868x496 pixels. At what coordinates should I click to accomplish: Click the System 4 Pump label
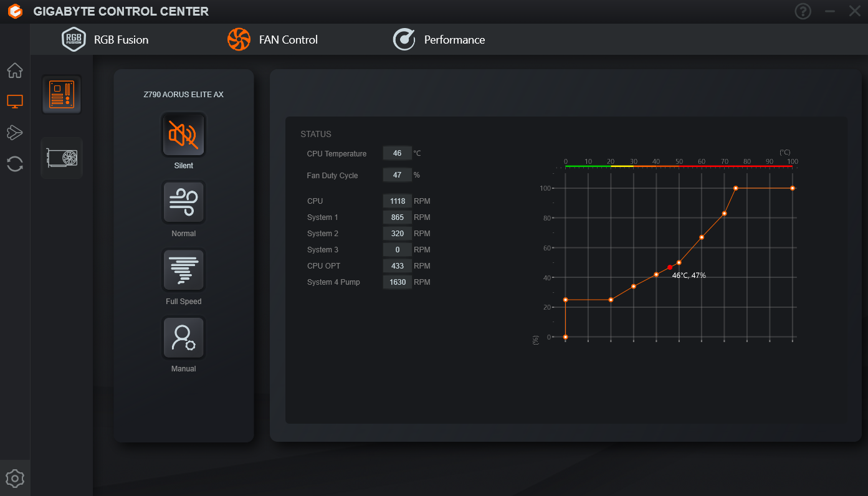(333, 282)
